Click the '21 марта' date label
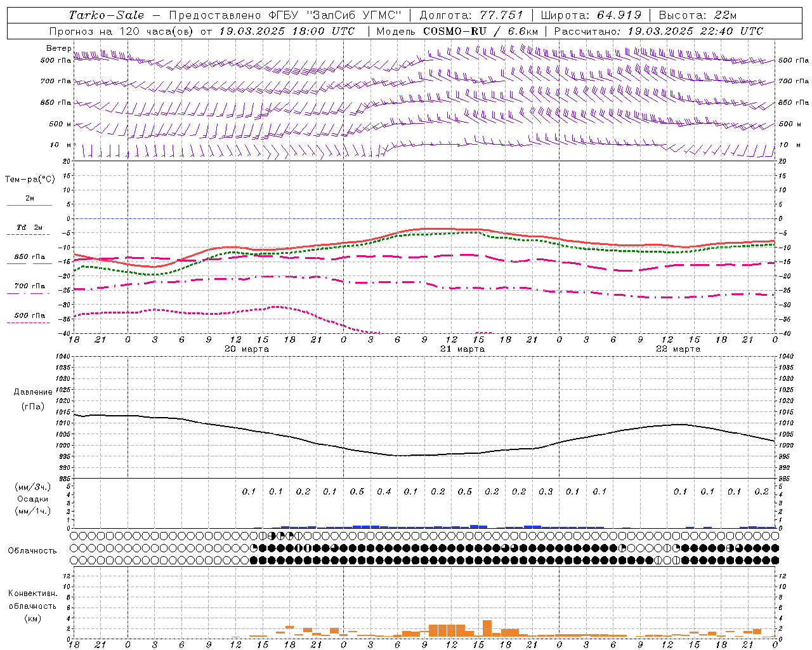 click(x=462, y=349)
